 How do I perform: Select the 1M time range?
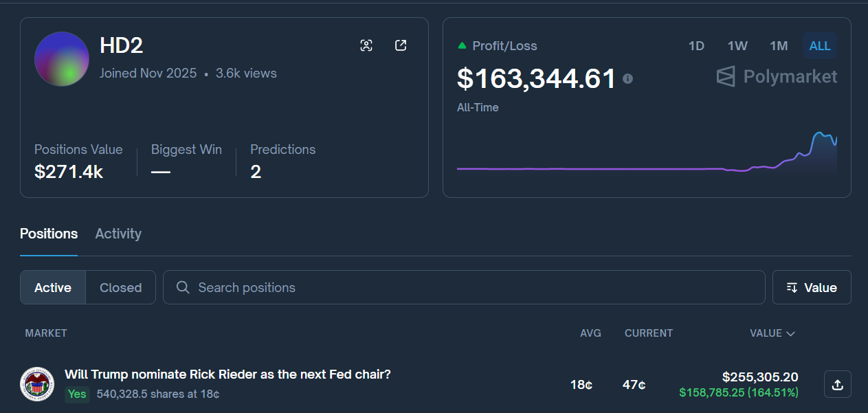coord(779,46)
